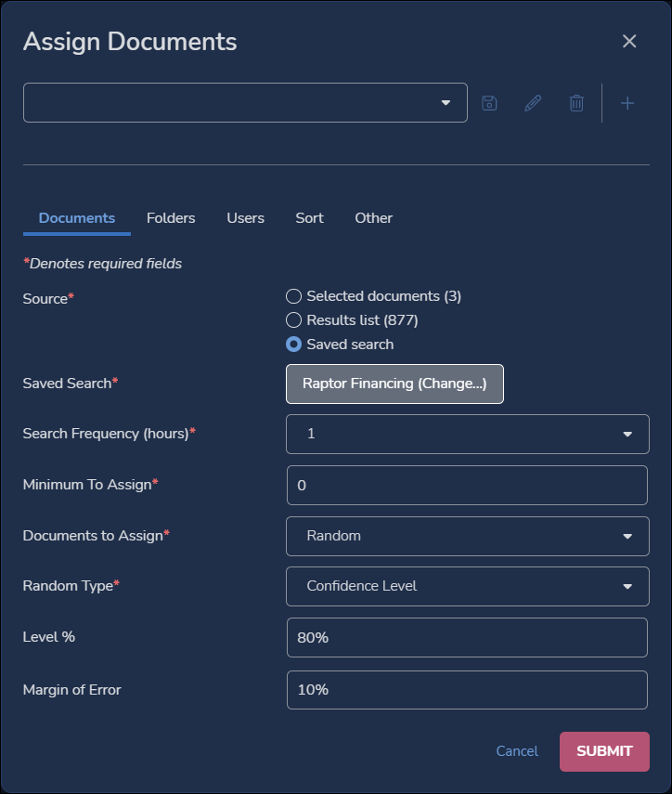Cancel the Assign Documents dialog
Image resolution: width=672 pixels, height=794 pixels.
click(516, 750)
